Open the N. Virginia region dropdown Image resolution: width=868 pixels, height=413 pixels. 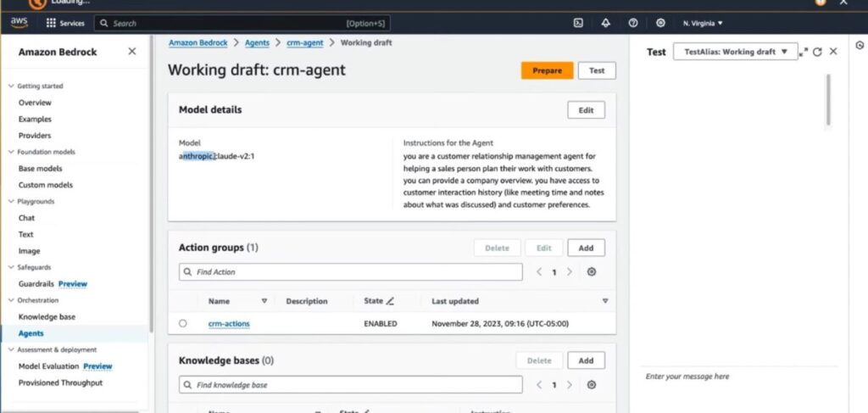click(703, 23)
